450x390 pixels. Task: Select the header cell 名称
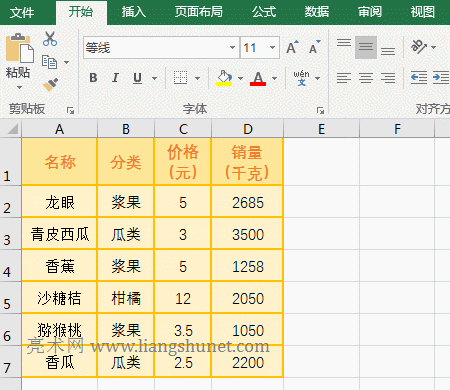click(59, 161)
